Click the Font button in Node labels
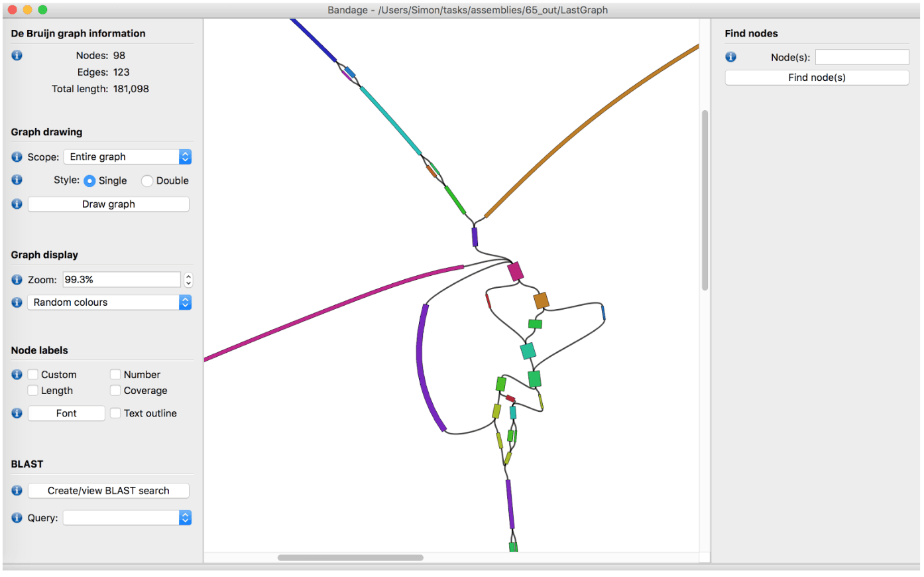924x577 pixels. 66,413
